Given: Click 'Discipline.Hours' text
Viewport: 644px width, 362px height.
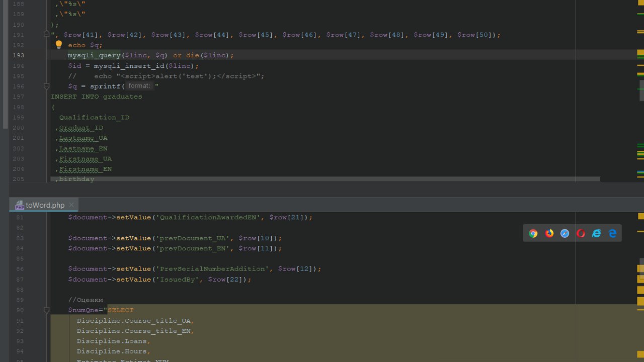Looking at the screenshot, I should 112,351.
